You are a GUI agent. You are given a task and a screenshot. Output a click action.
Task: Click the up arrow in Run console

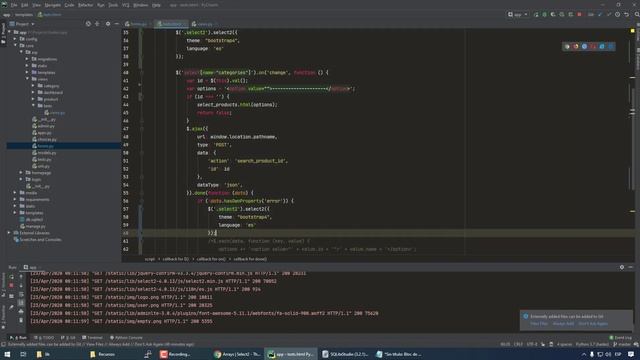coord(21,277)
